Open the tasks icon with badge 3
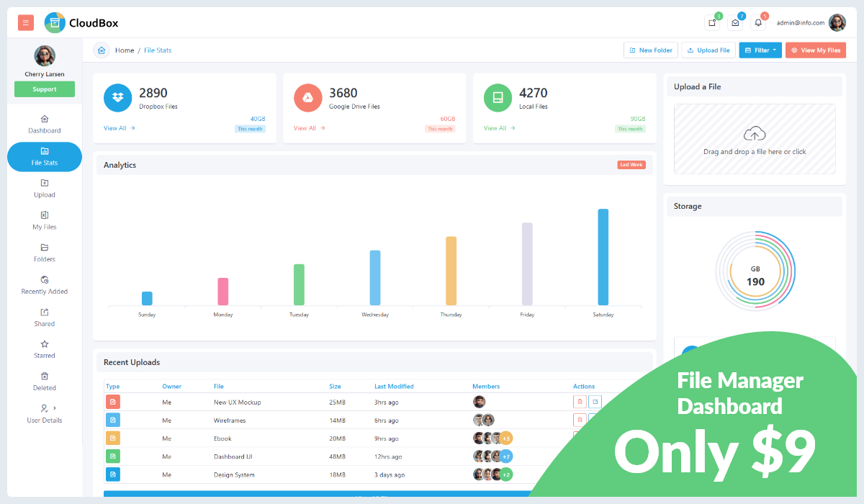Screen dimensions: 864x504 (x=711, y=22)
